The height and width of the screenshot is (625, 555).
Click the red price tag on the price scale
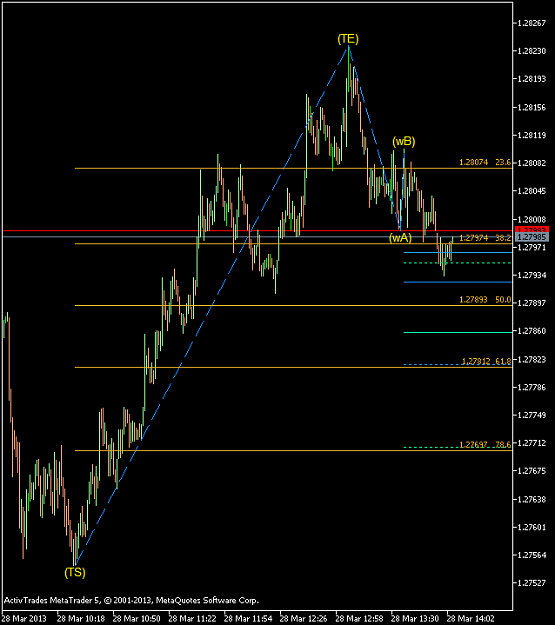coord(532,230)
